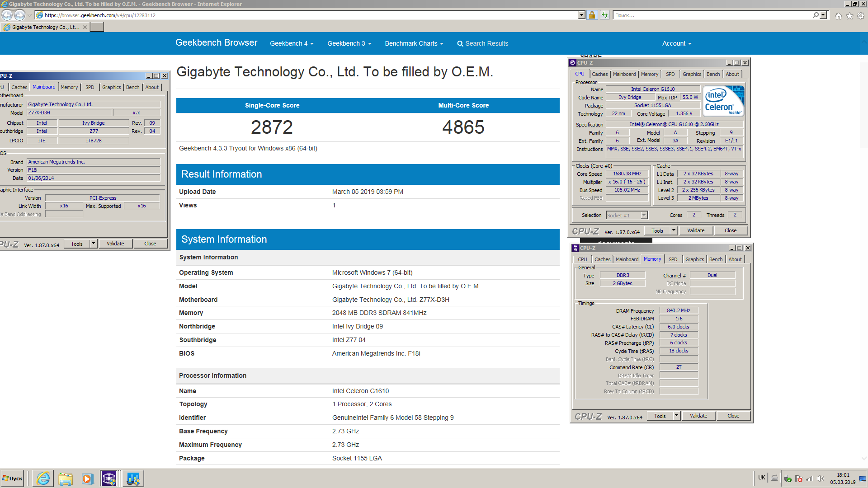Open Graphics tab in left Mainboard CPU-Z window
Viewport: 868px width, 488px height.
111,87
